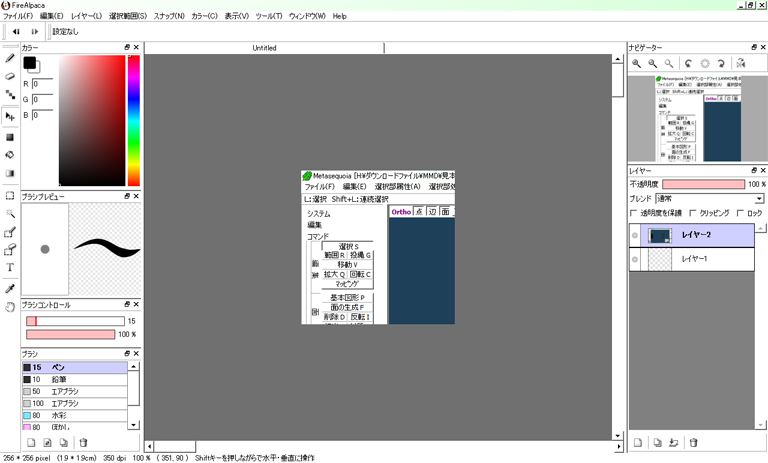Select the Eraser tool
Image resolution: width=768 pixels, height=463 pixels.
click(x=10, y=76)
